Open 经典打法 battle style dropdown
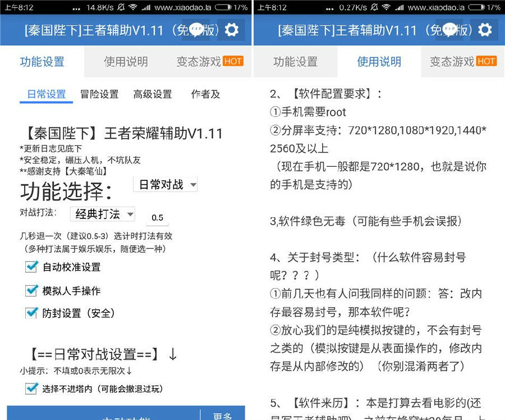 [103, 214]
